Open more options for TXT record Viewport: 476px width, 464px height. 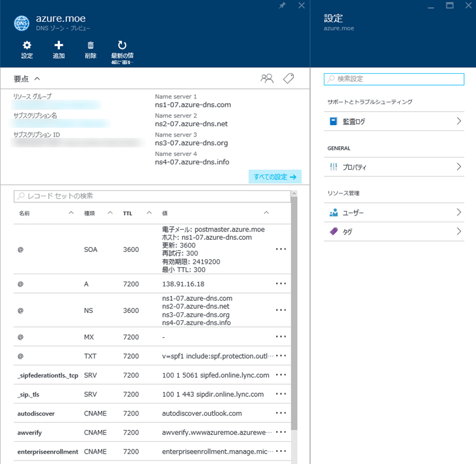pos(281,356)
